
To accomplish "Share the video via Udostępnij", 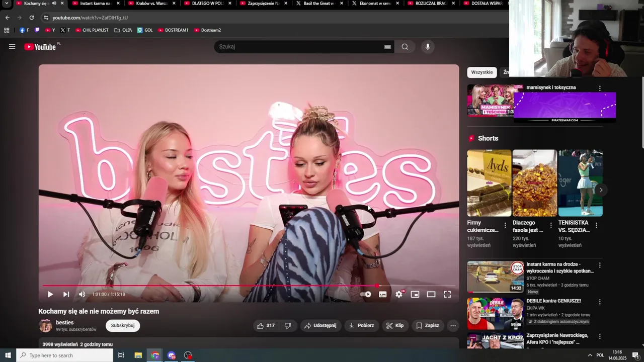I will (x=320, y=326).
